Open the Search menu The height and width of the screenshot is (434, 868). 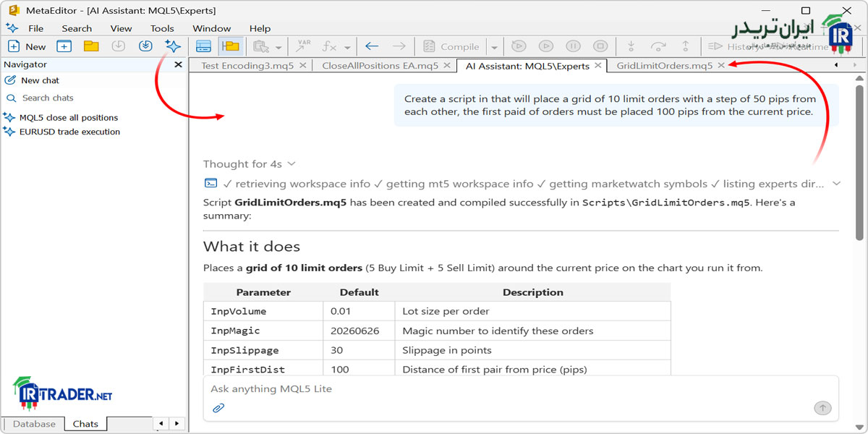[x=77, y=28]
